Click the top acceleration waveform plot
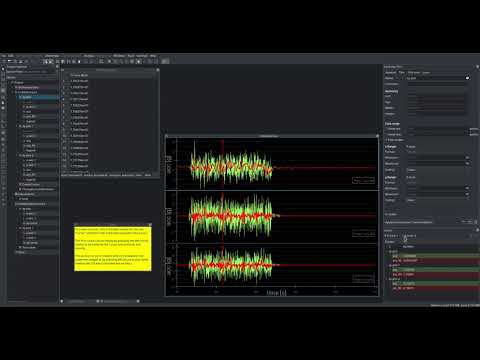 pos(272,164)
